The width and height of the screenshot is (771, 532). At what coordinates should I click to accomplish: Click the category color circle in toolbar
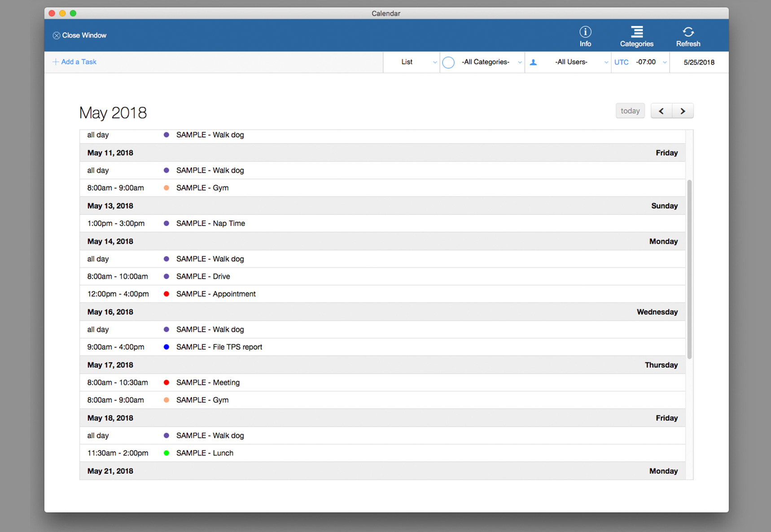click(448, 62)
